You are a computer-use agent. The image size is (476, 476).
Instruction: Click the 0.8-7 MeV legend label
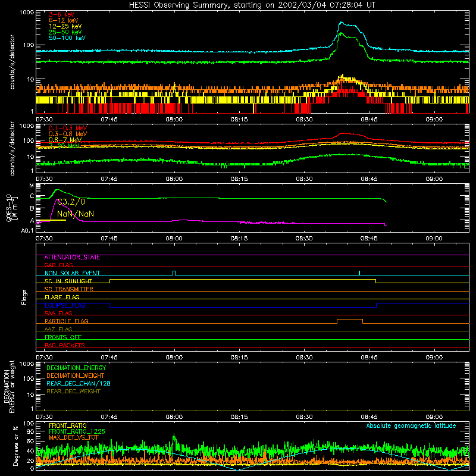pyautogui.click(x=65, y=140)
